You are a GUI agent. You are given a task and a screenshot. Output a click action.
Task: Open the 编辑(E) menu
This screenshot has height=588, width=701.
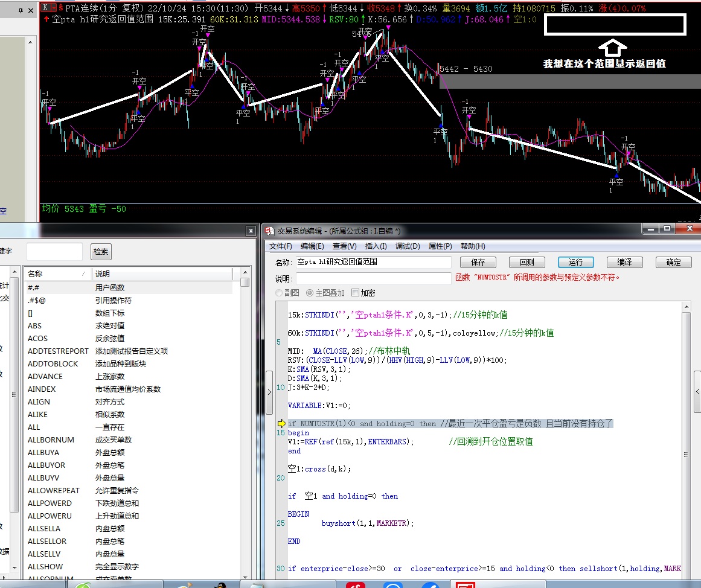(313, 246)
